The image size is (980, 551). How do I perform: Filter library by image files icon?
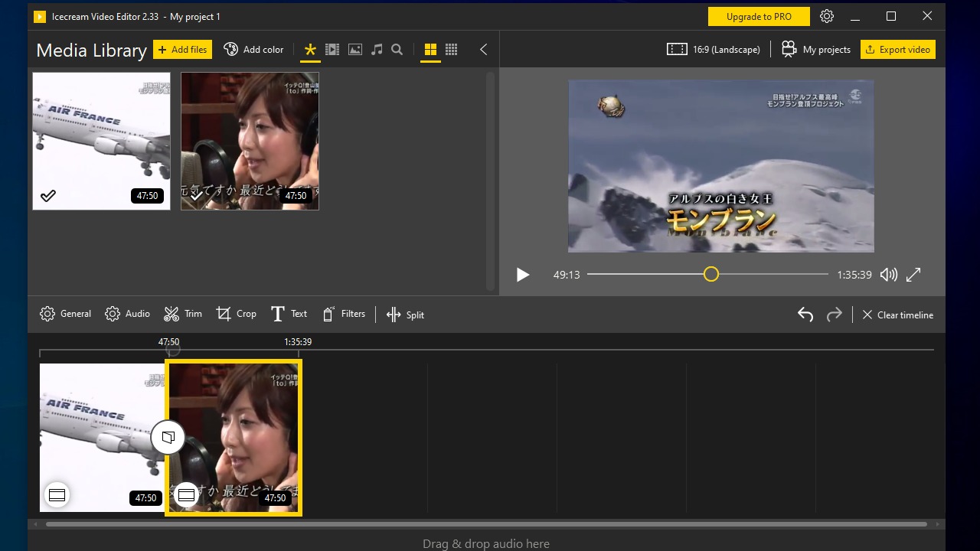point(355,50)
